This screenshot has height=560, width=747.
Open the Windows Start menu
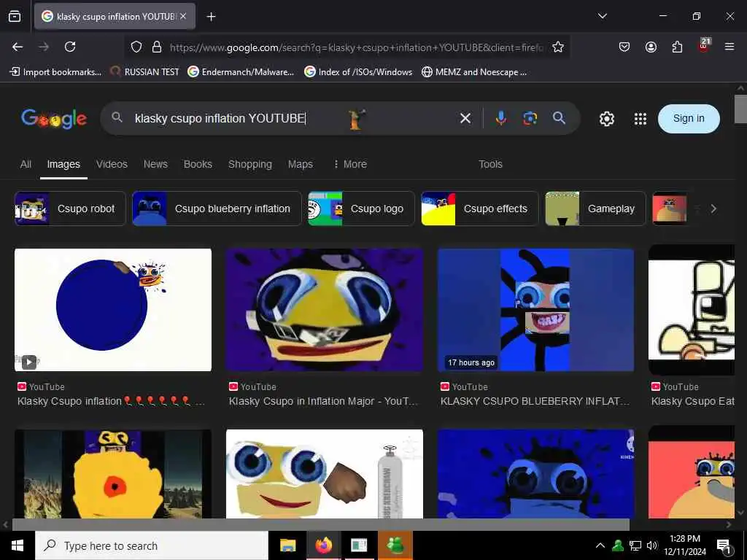point(18,545)
